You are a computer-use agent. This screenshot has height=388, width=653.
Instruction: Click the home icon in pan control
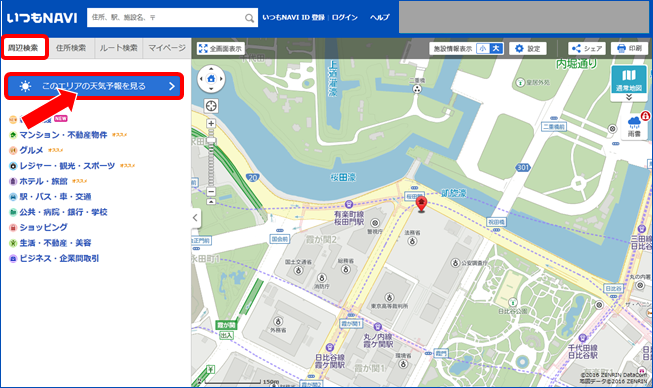click(x=211, y=79)
